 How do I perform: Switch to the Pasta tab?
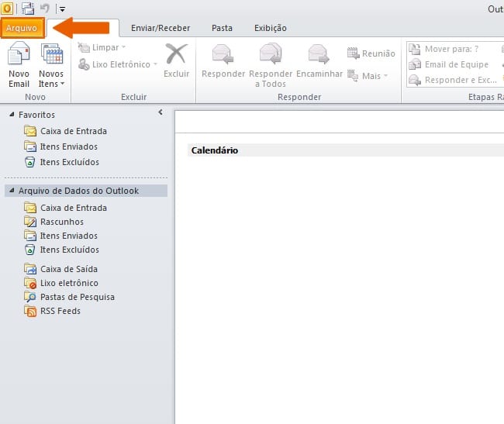(223, 28)
